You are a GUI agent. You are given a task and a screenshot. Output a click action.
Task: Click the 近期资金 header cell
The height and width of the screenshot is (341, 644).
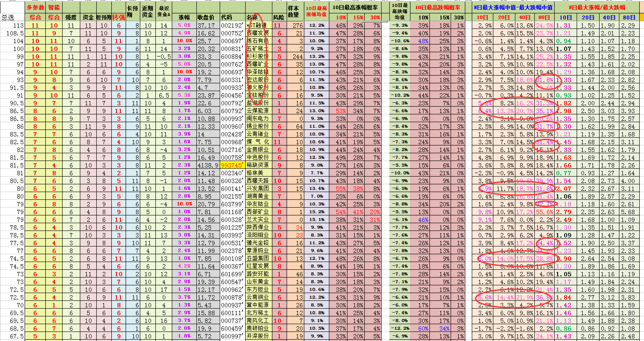pos(148,11)
